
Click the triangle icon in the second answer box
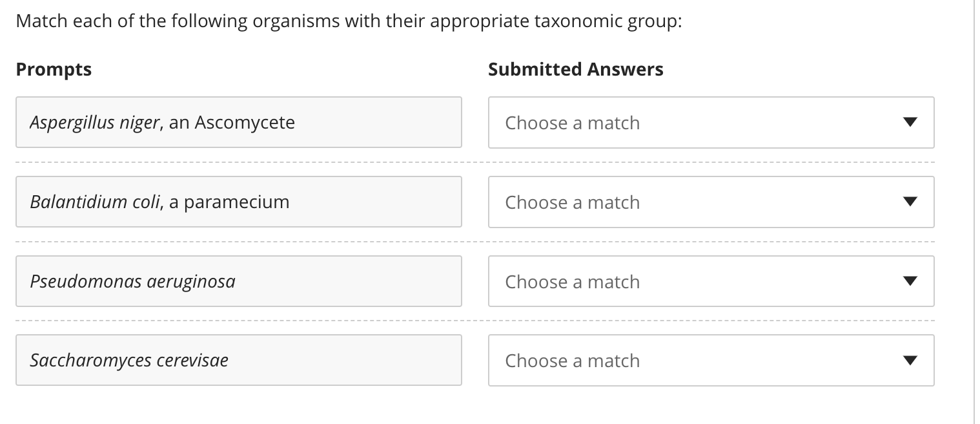coord(910,202)
